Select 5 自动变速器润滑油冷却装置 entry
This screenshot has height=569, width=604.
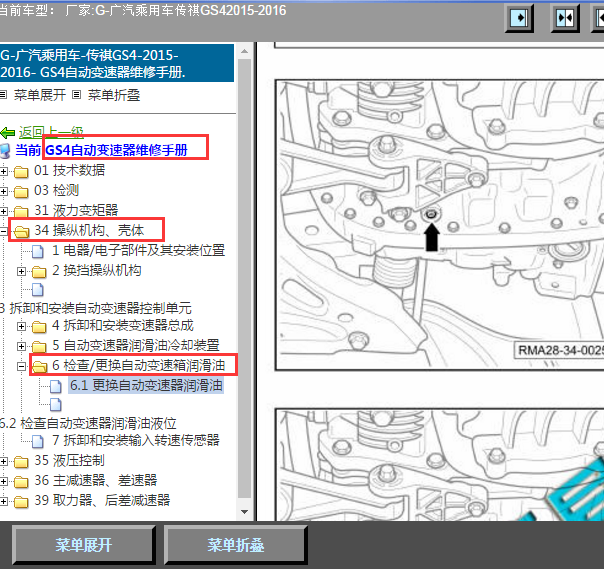click(136, 345)
